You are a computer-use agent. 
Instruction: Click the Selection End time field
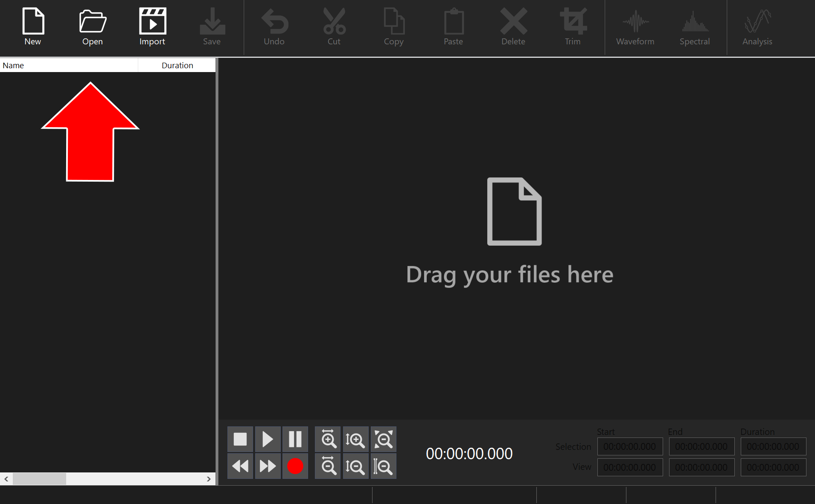tap(701, 446)
